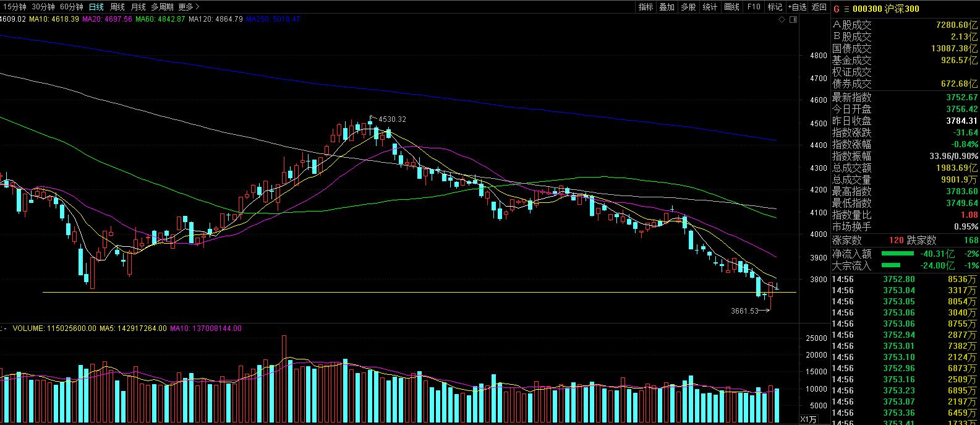Expand the VOLUME indicator header
This screenshot has width=980, height=425.
(6, 328)
